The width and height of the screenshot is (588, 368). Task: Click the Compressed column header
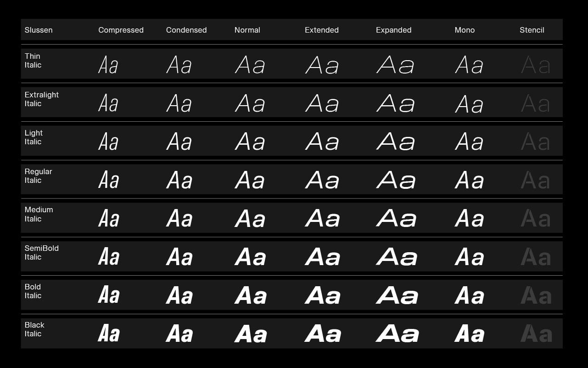(121, 30)
